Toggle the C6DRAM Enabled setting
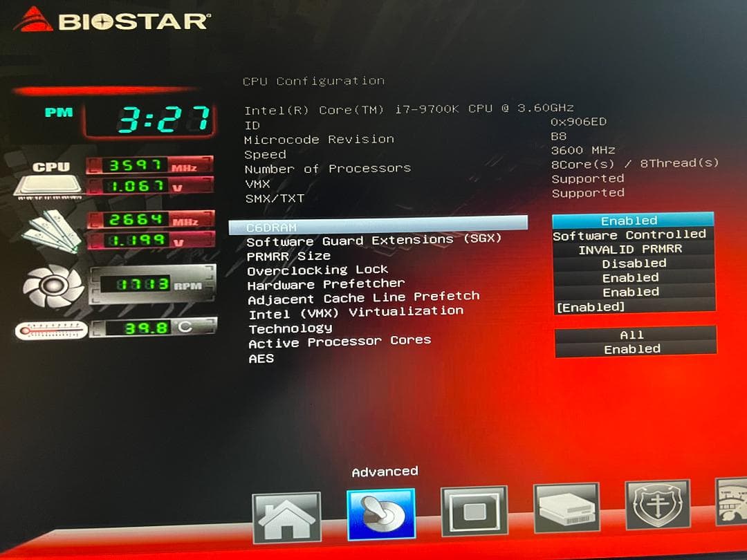Viewport: 747px width, 560px height. [629, 220]
